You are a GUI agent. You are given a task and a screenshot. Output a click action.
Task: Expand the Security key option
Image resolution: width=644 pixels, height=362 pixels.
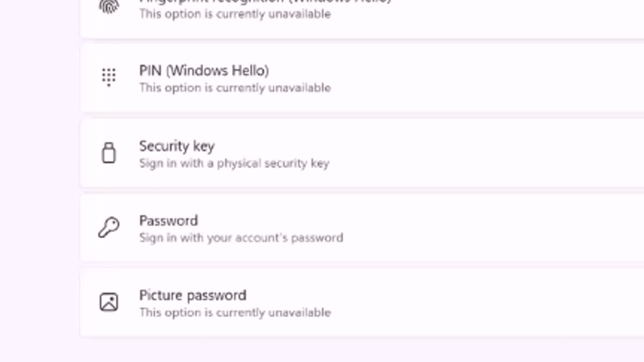click(x=177, y=146)
